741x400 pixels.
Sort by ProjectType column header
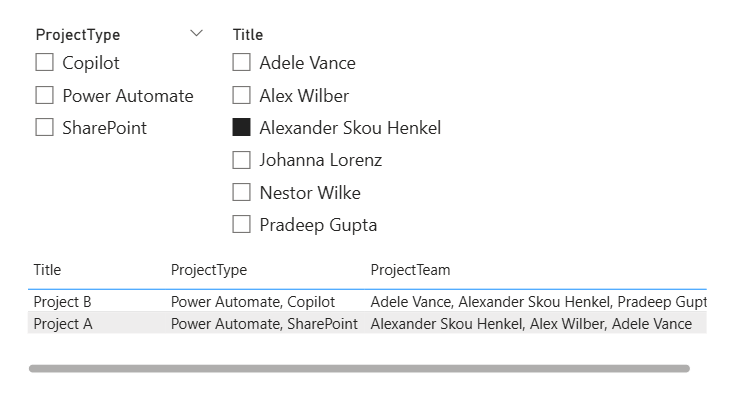coord(208,270)
